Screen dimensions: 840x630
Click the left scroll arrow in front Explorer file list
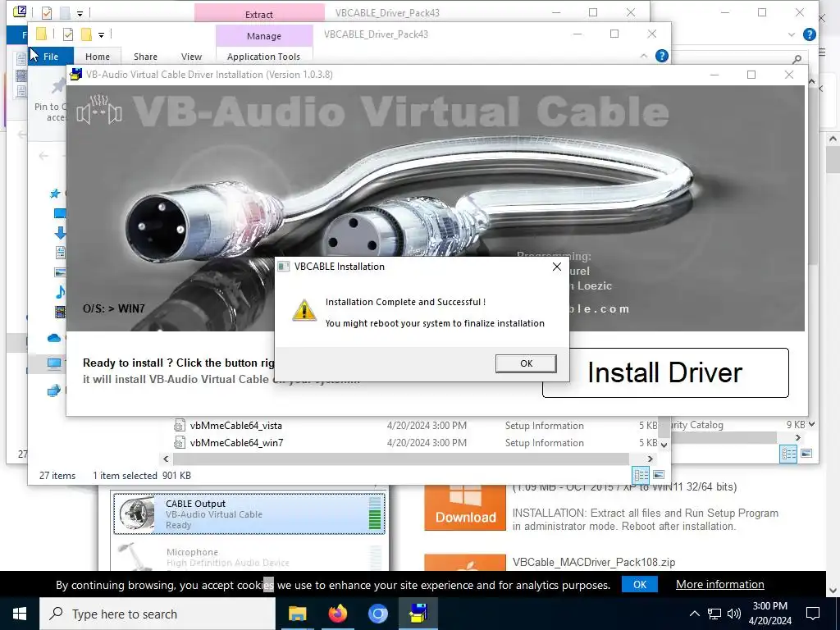[166, 459]
